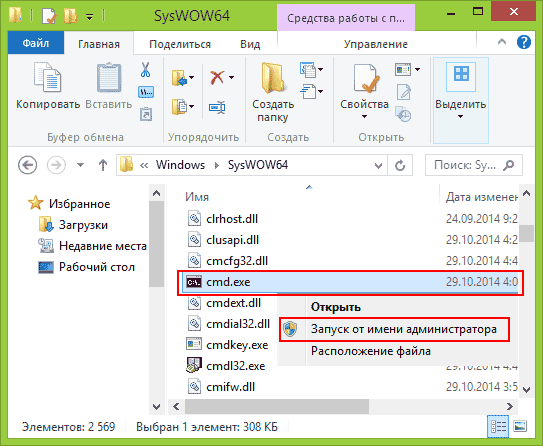Click the Create new folder icon

[x=273, y=78]
